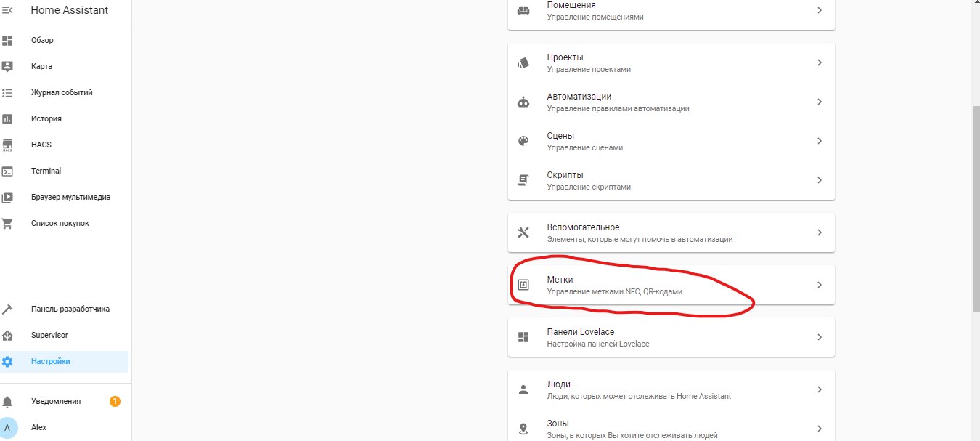Select Браузер мультимедиа in the sidebar
980x441 pixels.
[70, 197]
